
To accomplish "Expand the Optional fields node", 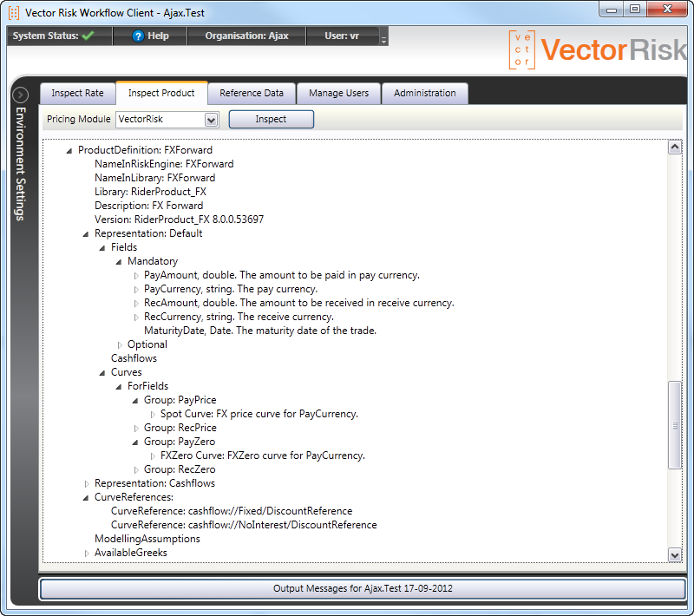I will [120, 345].
